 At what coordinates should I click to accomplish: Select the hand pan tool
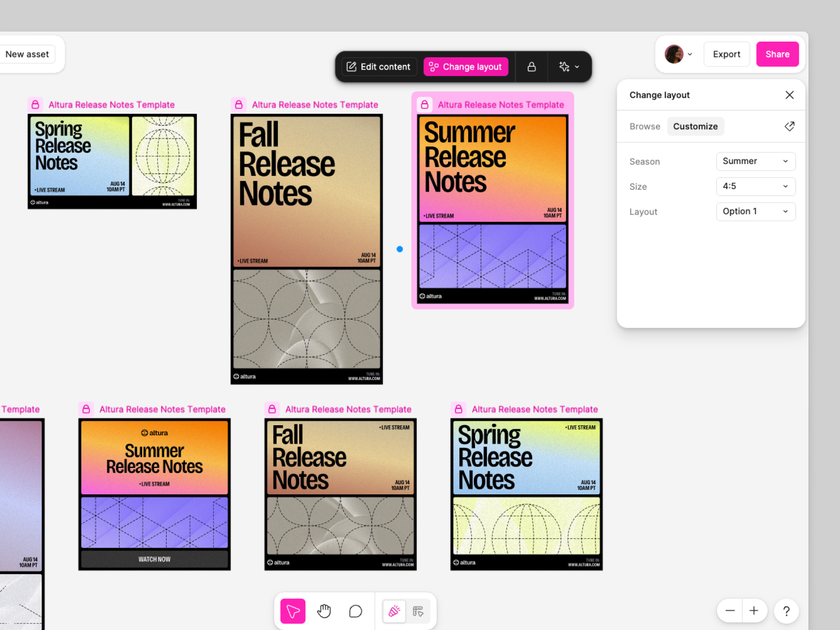[324, 611]
